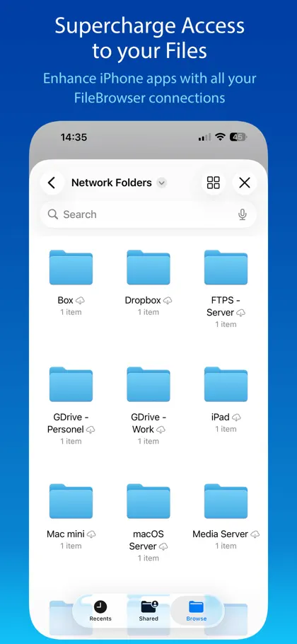297x644 pixels.
Task: Click the Dropbox folder name label
Action: pos(143,301)
